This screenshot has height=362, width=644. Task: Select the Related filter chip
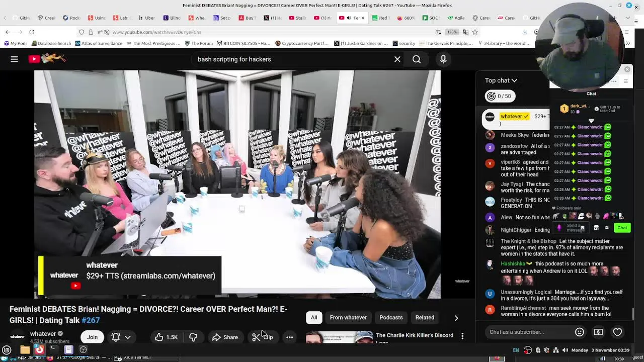click(x=425, y=318)
